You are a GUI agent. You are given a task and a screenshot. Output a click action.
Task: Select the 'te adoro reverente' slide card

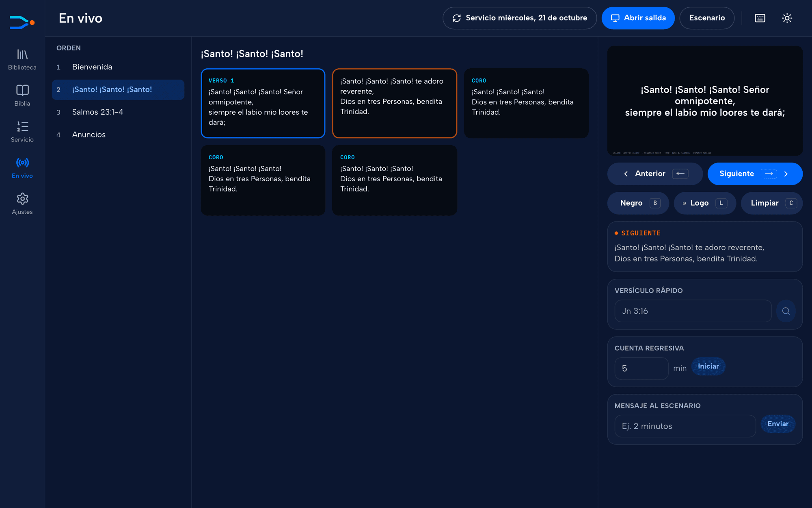pyautogui.click(x=395, y=103)
